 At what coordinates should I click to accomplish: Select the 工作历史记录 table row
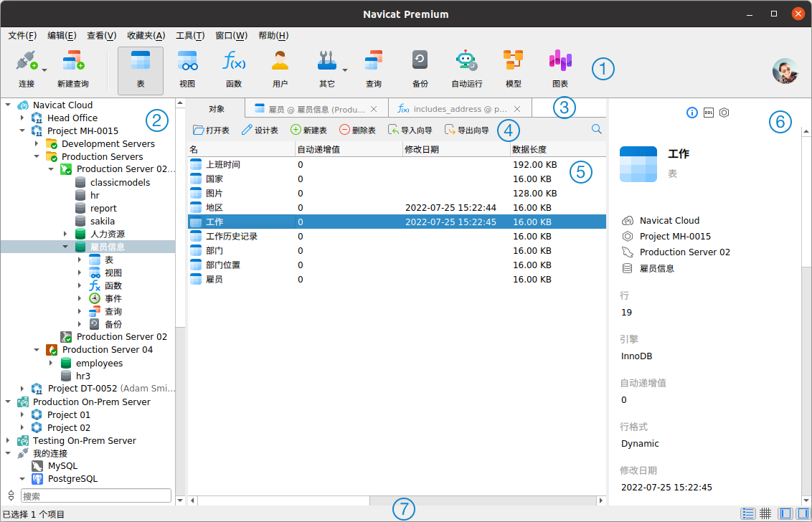tap(397, 236)
